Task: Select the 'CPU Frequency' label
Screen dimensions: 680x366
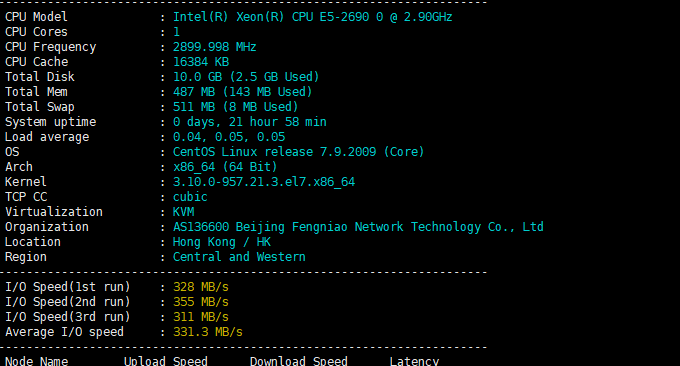Action: (x=50, y=47)
